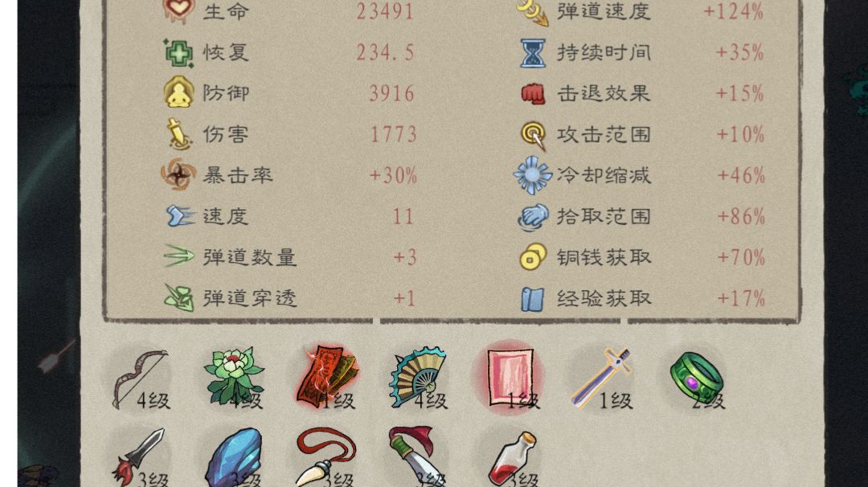Viewport: 868px width, 487px height.
Task: Select the red talisman papers item
Action: [x=326, y=376]
